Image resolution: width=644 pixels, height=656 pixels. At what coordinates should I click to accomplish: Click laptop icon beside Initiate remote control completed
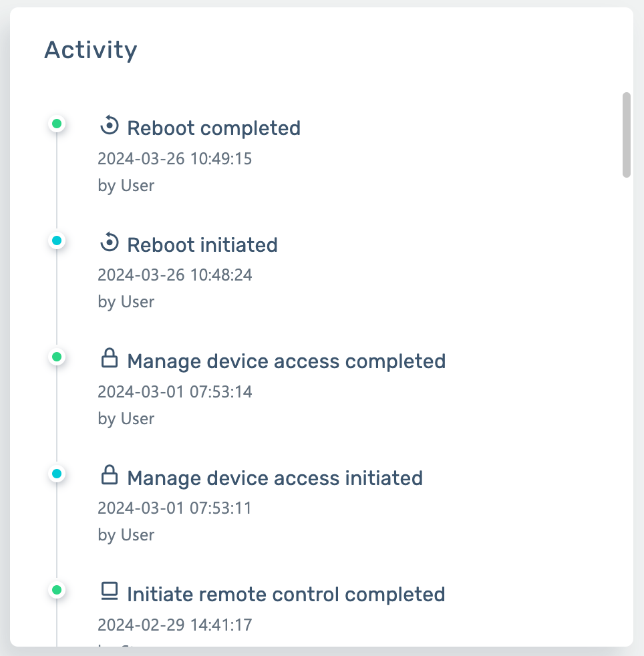click(x=109, y=591)
